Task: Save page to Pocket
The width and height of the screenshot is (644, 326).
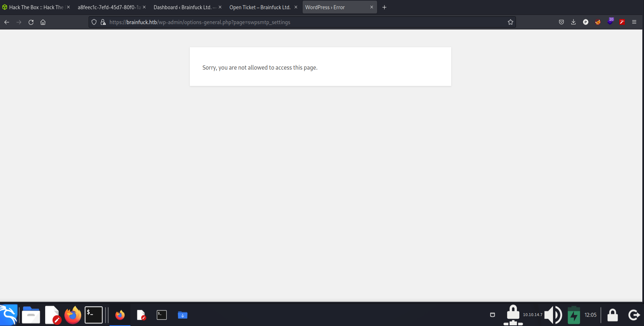Action: pos(561,22)
